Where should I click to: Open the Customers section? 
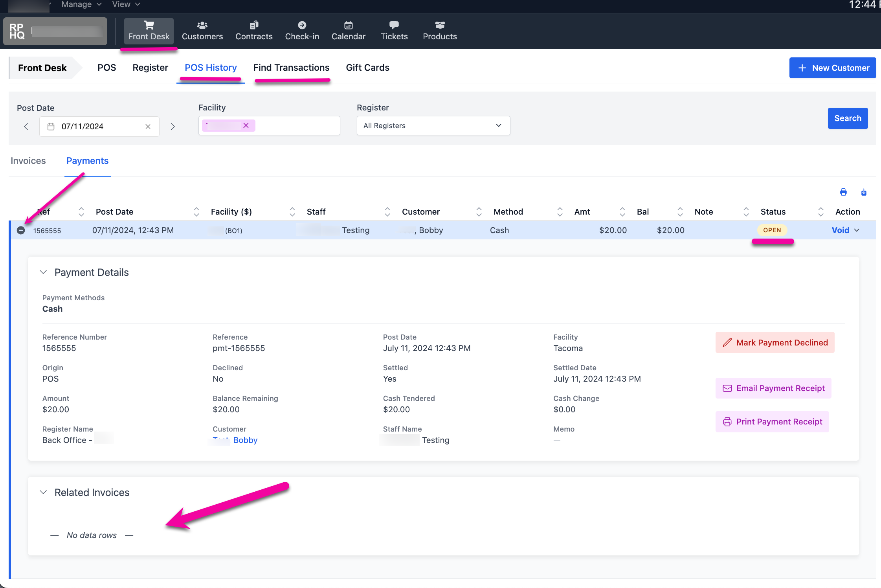click(x=202, y=31)
